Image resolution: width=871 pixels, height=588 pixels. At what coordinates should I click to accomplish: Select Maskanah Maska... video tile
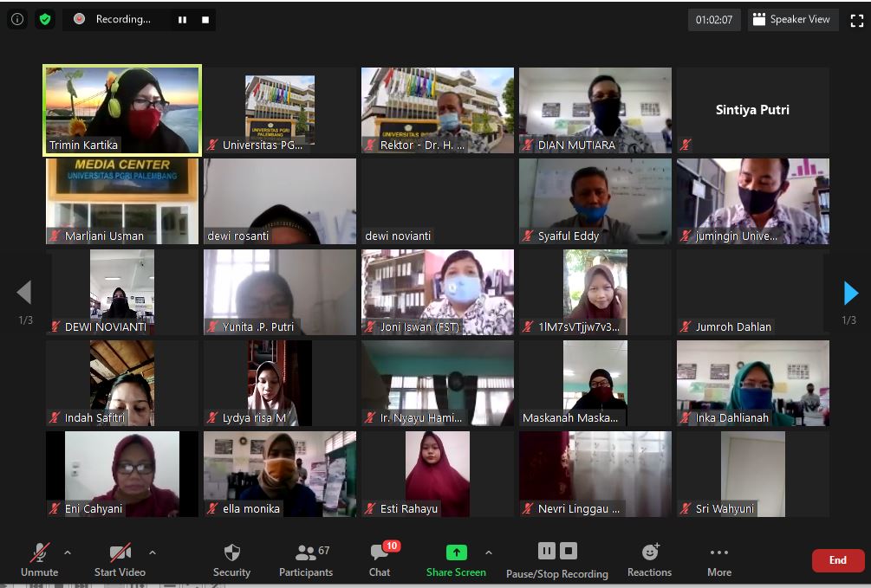pos(595,383)
